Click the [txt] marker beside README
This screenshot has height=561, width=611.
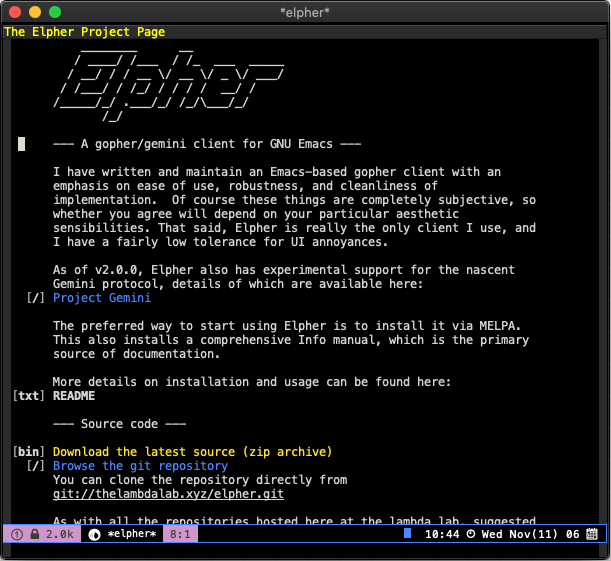click(28, 396)
